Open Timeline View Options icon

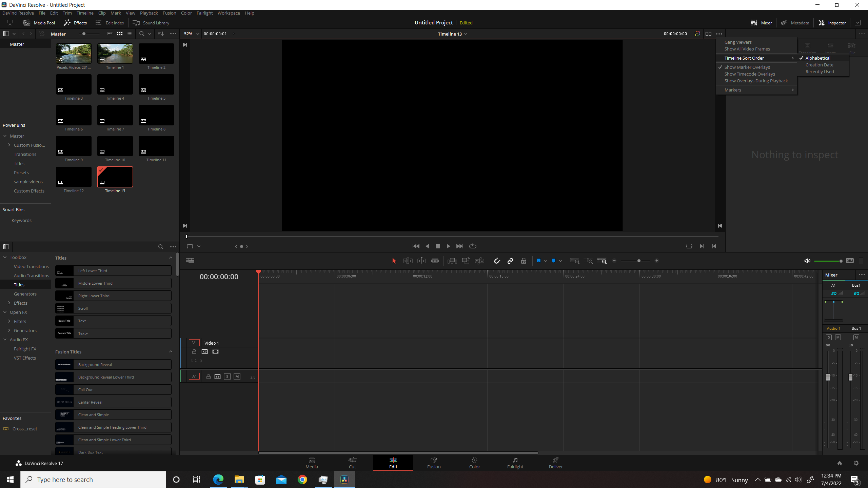tap(190, 261)
